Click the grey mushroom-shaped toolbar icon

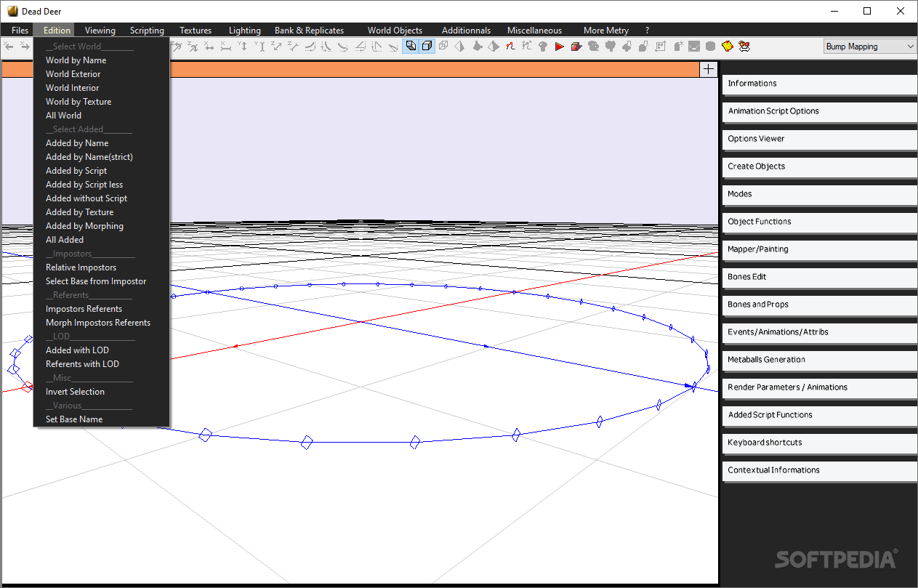pos(543,47)
